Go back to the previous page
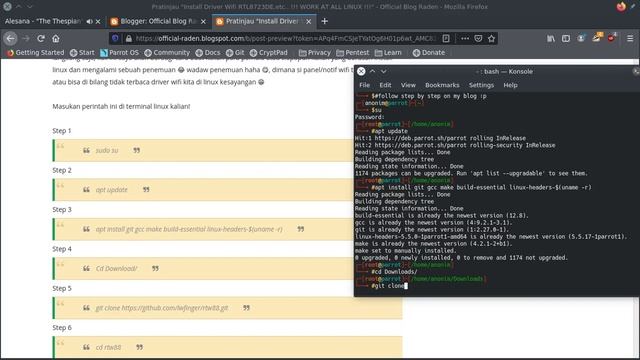This screenshot has width=640, height=360. point(10,38)
